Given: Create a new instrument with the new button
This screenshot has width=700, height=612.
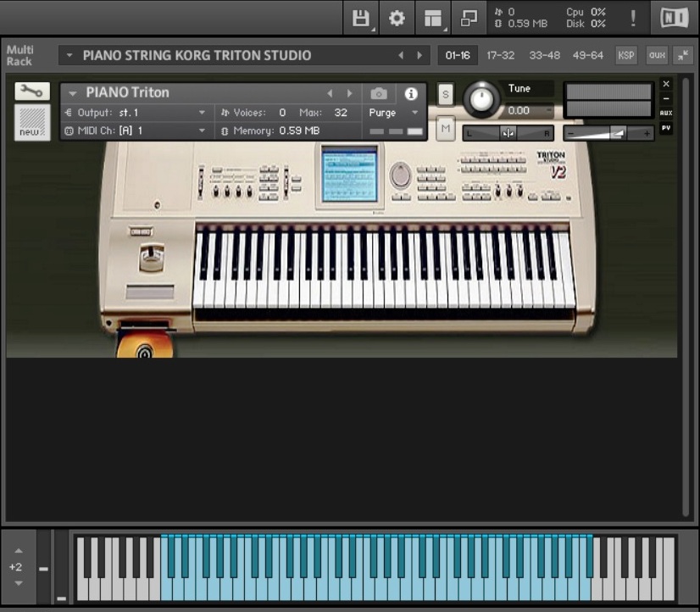Looking at the screenshot, I should 31,120.
